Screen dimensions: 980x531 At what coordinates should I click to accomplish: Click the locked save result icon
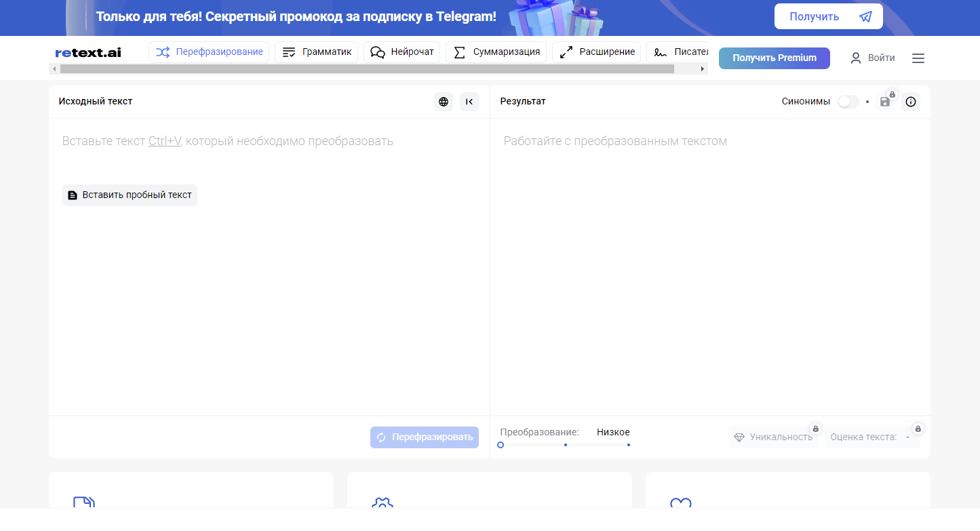point(885,102)
